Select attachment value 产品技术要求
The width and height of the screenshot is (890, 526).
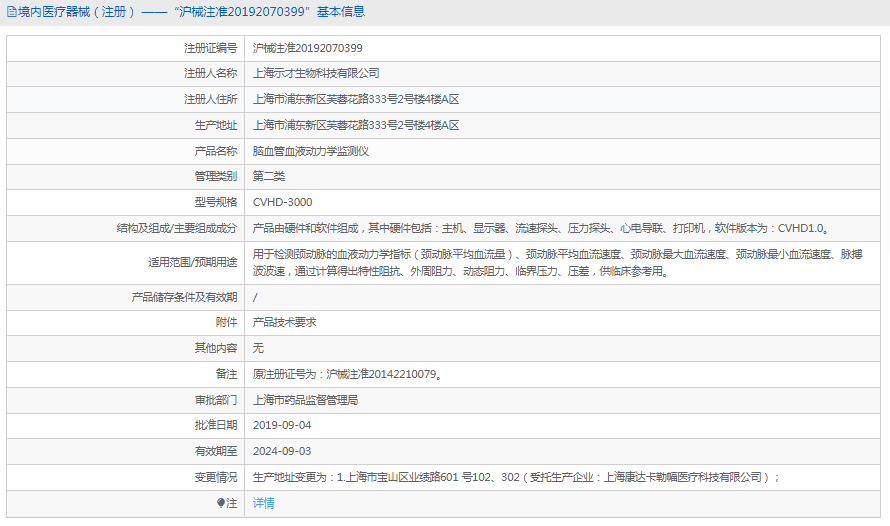tap(284, 322)
